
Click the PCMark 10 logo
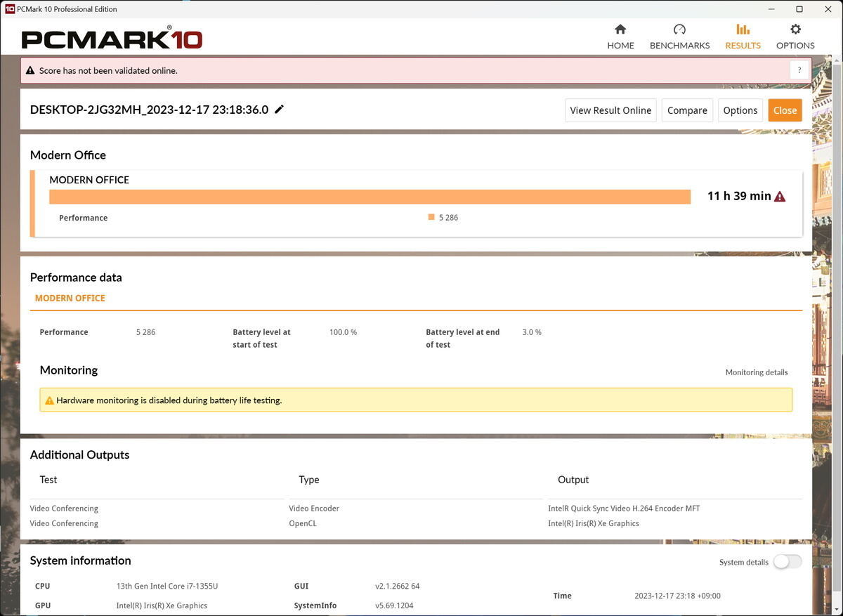click(x=112, y=38)
